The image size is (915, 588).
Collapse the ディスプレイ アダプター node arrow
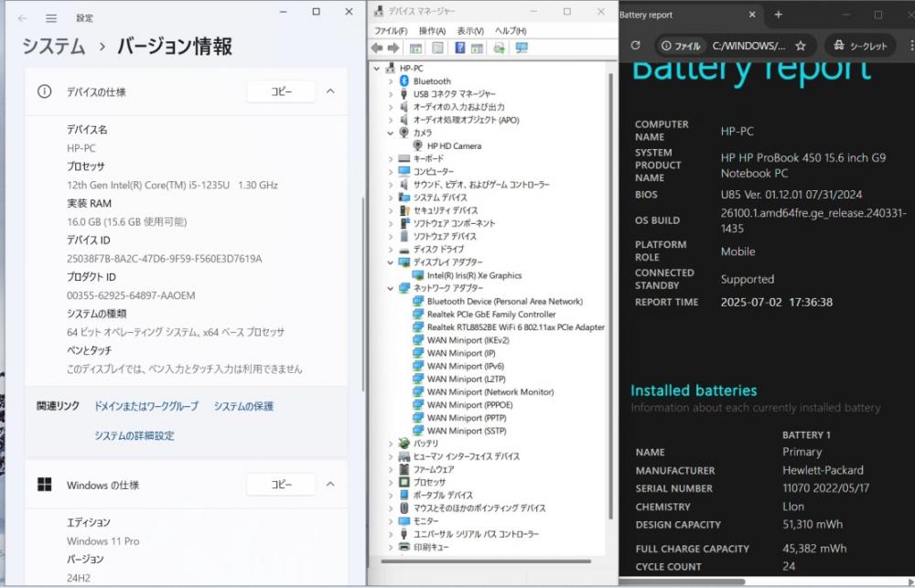click(x=391, y=262)
